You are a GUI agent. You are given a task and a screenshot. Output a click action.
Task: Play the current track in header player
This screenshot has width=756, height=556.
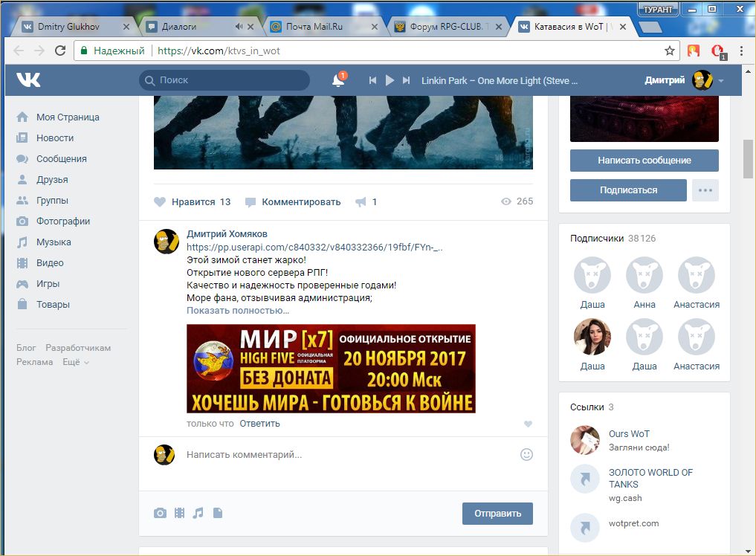(390, 80)
